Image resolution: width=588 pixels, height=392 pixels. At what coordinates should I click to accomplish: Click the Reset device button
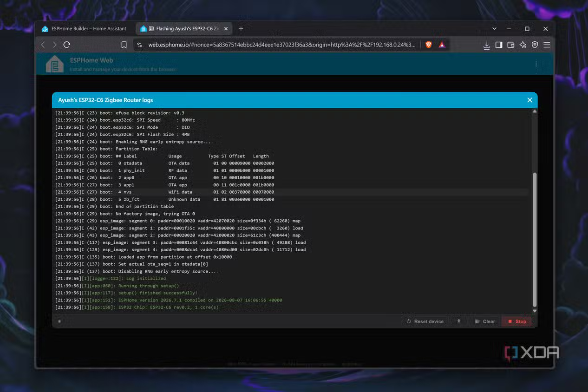[425, 321]
